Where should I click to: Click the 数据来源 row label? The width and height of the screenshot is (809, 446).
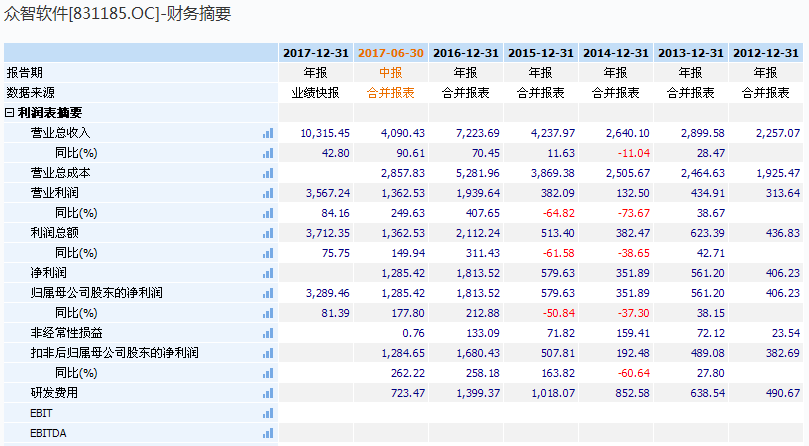coord(30,93)
